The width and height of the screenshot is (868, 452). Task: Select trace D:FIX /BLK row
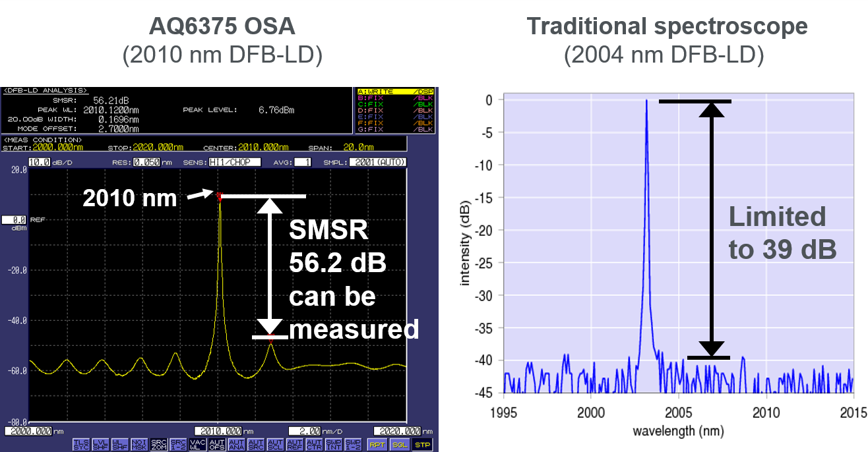395,110
